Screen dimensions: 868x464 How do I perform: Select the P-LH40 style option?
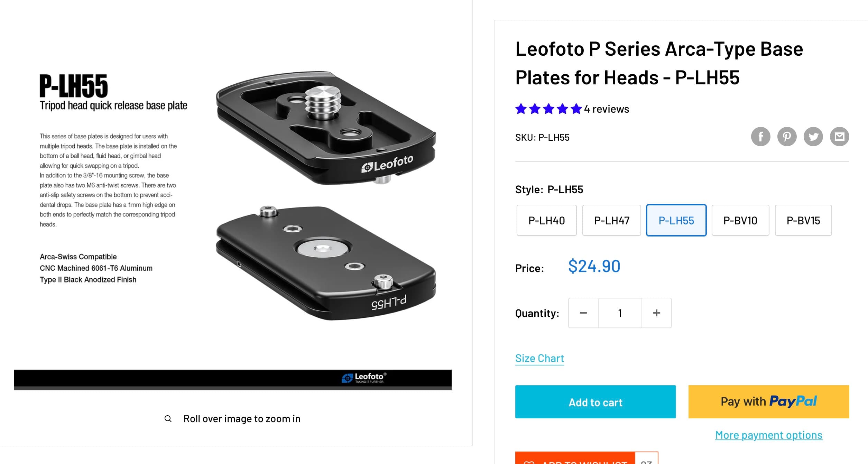click(546, 220)
